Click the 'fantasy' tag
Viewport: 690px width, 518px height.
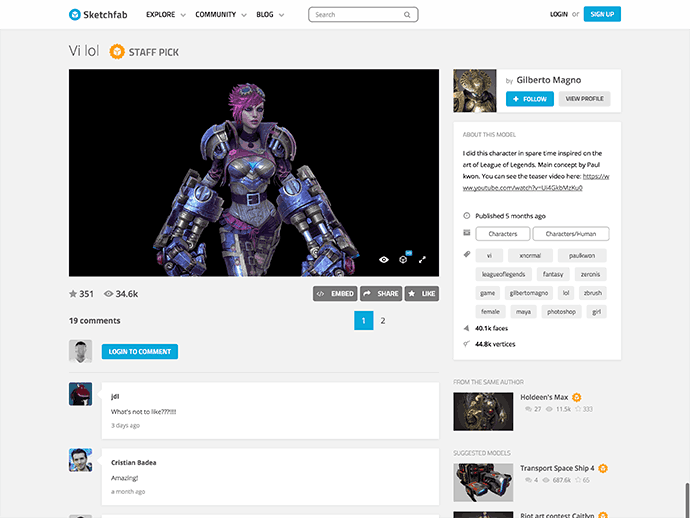point(553,274)
